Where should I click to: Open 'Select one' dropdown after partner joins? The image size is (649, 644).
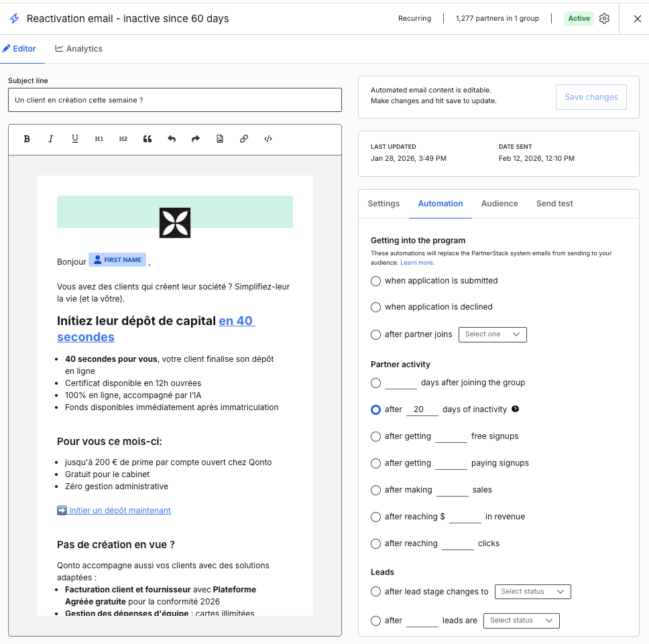click(493, 334)
